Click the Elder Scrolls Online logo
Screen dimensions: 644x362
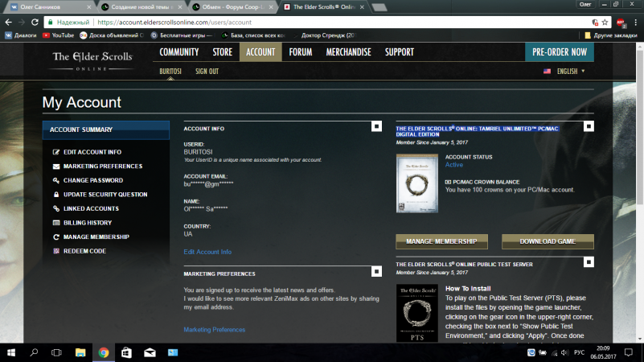coord(92,61)
